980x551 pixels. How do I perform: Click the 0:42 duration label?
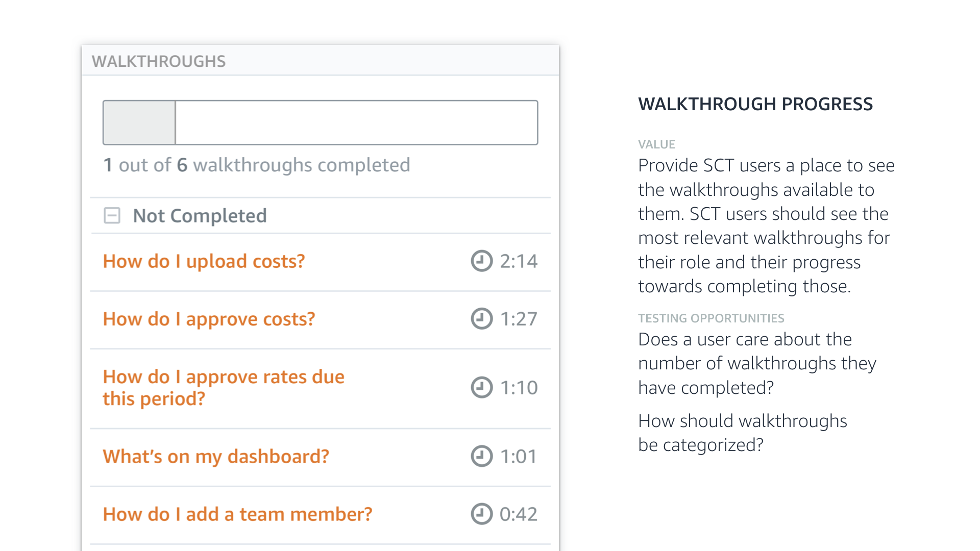(519, 514)
